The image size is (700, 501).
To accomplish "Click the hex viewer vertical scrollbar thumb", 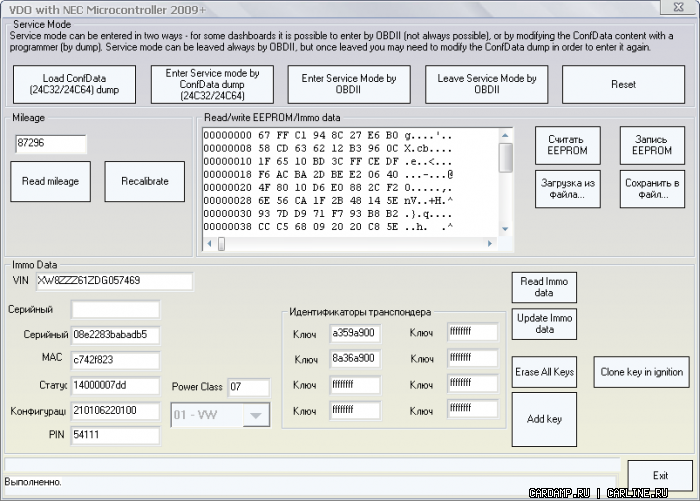I will coord(505,158).
